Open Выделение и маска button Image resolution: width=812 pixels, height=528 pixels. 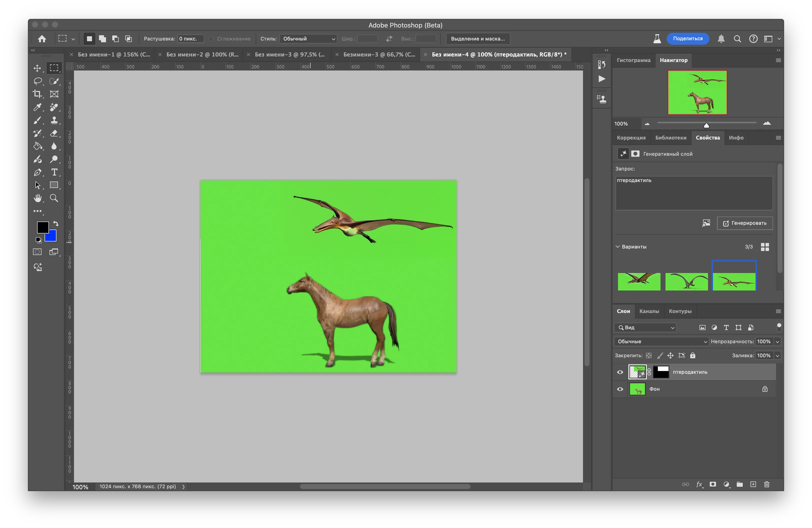478,39
